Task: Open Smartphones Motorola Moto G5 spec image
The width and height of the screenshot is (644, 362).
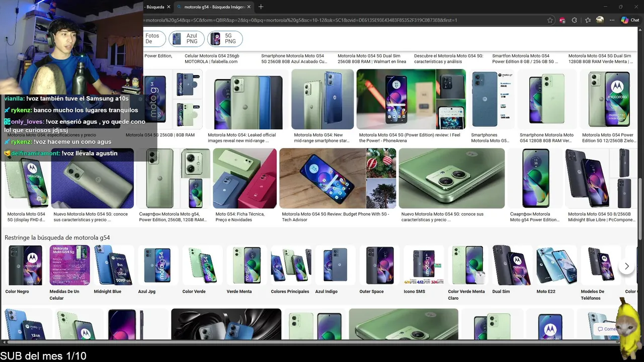Action: tap(492, 99)
